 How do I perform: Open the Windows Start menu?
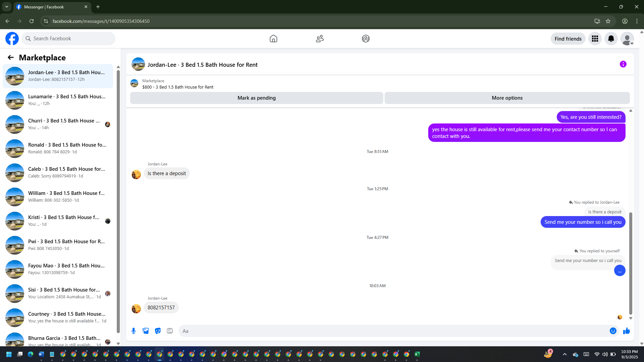point(9,354)
